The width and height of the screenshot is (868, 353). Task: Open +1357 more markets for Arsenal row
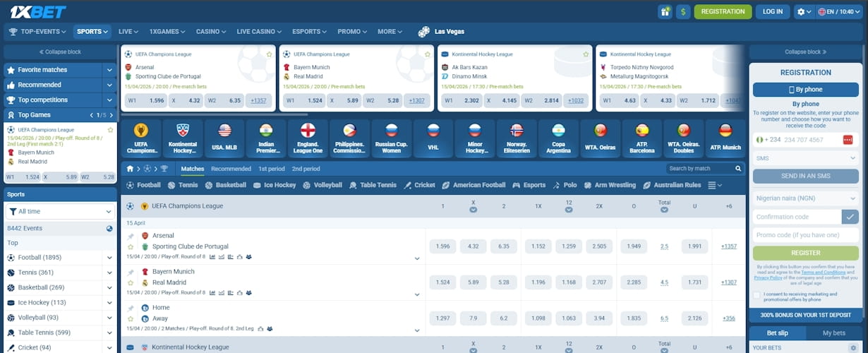(x=729, y=246)
